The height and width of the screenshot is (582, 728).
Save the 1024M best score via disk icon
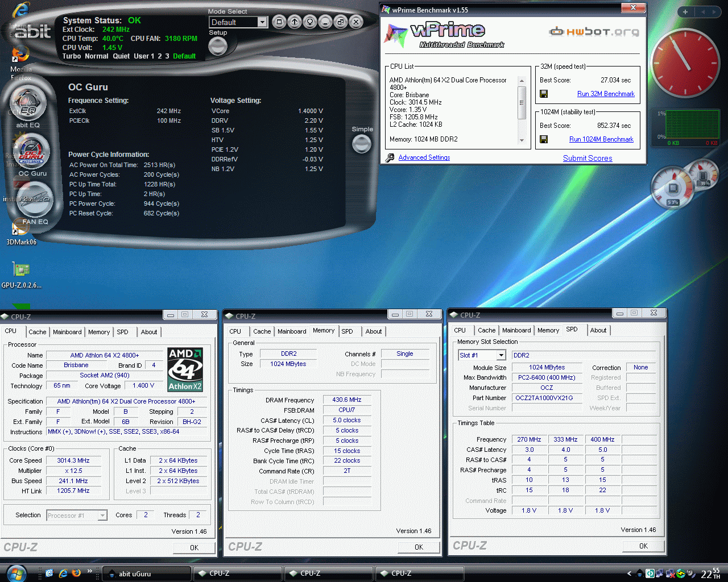click(544, 139)
